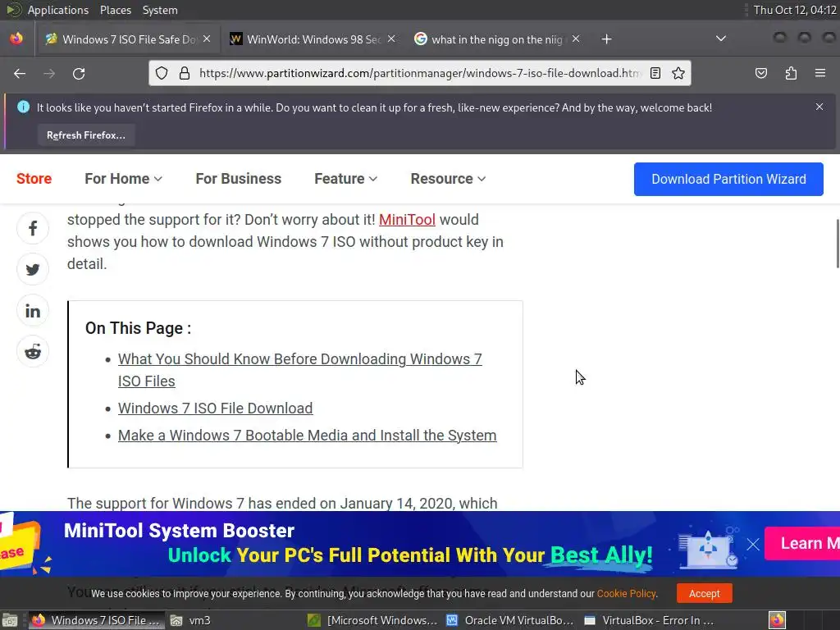Switch to Microsoft Windows taskbar window
Viewport: 840px width, 630px height.
tap(372, 620)
